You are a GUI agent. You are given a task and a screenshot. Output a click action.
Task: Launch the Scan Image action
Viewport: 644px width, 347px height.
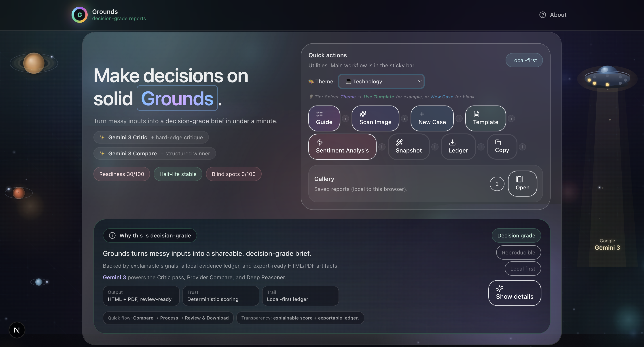click(375, 118)
